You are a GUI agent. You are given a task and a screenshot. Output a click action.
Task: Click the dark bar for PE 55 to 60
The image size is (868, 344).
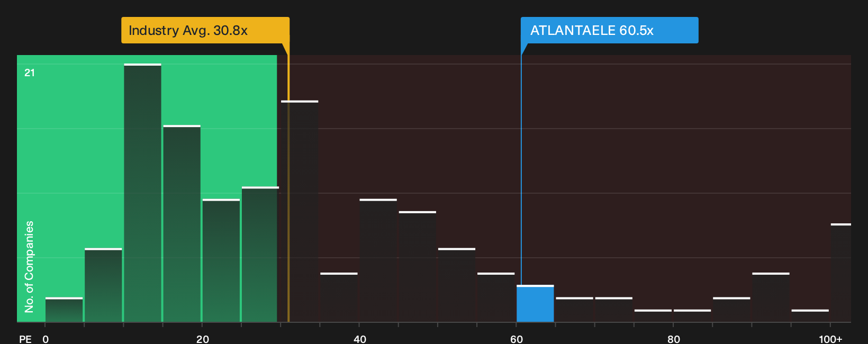pos(496,297)
